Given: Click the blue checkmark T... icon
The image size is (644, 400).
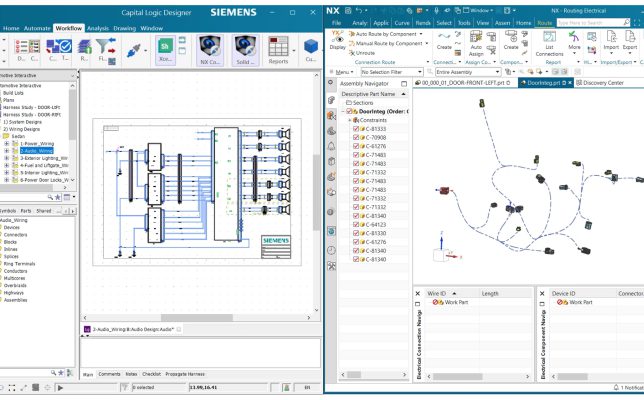Looking at the screenshot, I should pyautogui.click(x=65, y=49).
